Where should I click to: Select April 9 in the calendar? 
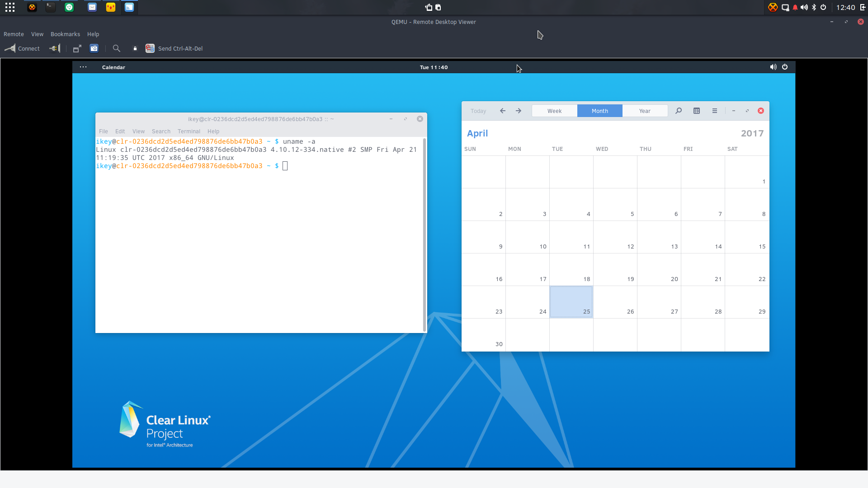pos(484,237)
